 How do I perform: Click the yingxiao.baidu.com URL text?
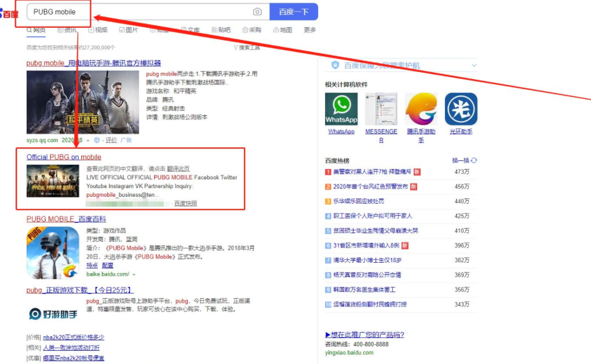click(349, 352)
